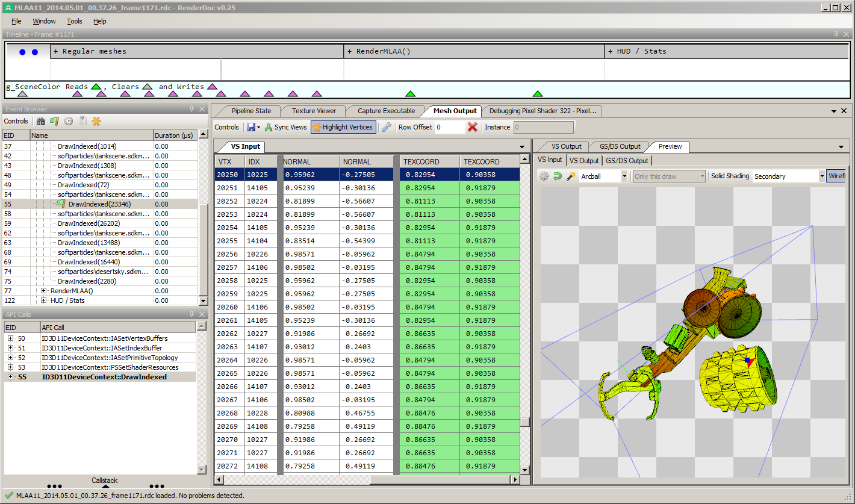Click the Duration column header in Event Browser
Viewport: 855px width, 504px height.
[175, 135]
